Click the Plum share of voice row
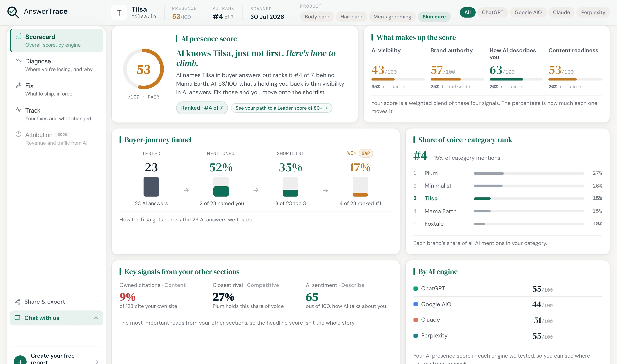The width and height of the screenshot is (617, 364). 508,173
